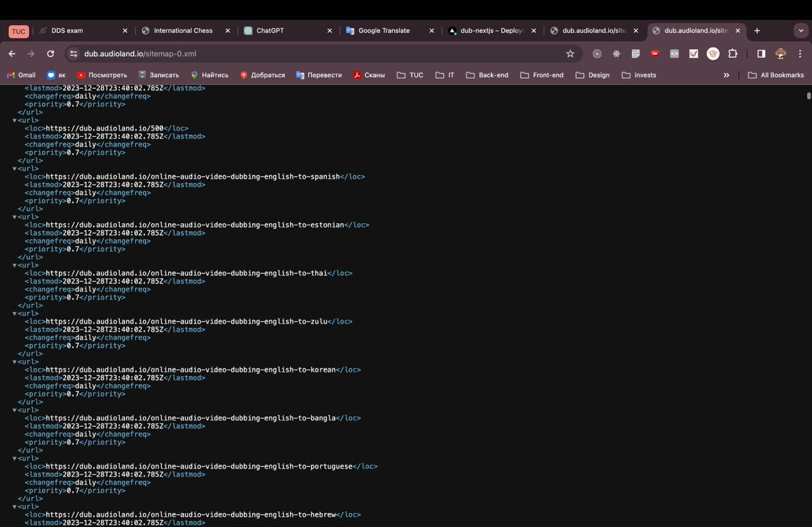The image size is (812, 527).
Task: Bookmark this page with the star icon
Action: pos(570,54)
